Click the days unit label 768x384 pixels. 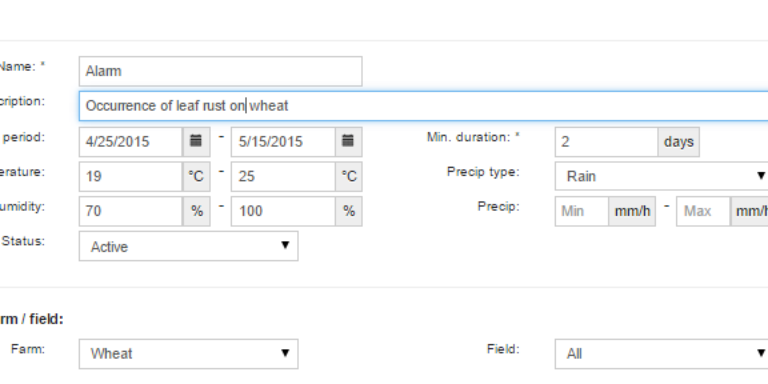tap(679, 142)
